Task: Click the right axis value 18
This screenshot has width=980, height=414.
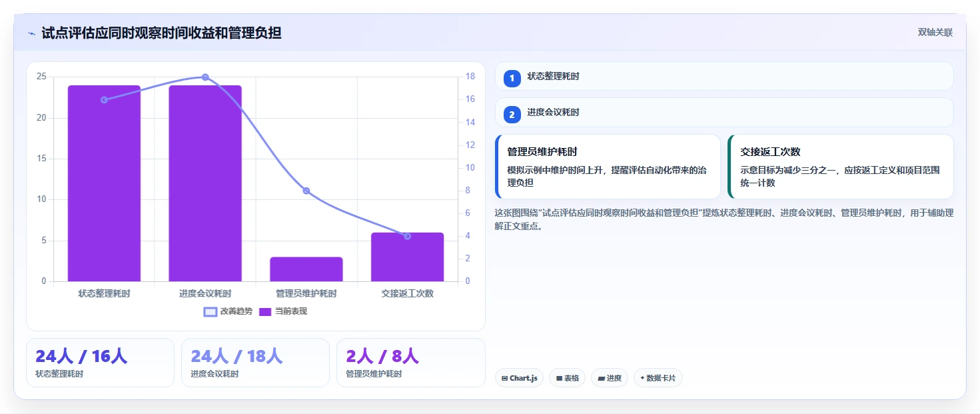Action: point(470,77)
